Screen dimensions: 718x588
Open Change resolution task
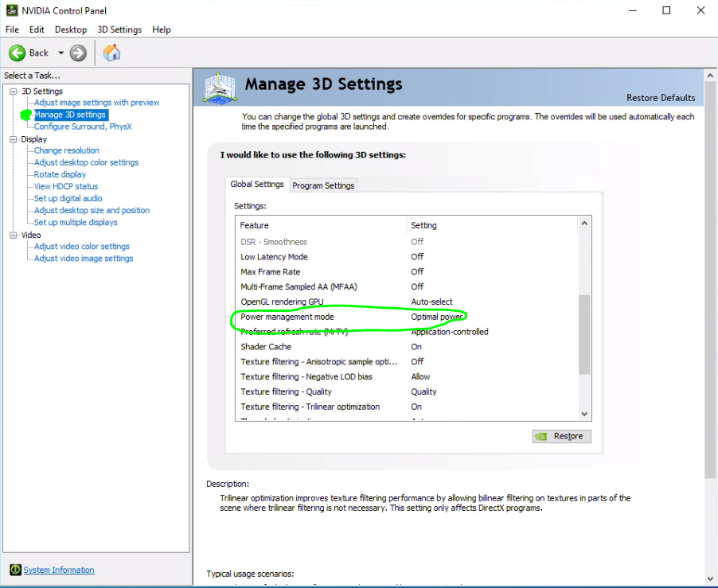click(67, 150)
